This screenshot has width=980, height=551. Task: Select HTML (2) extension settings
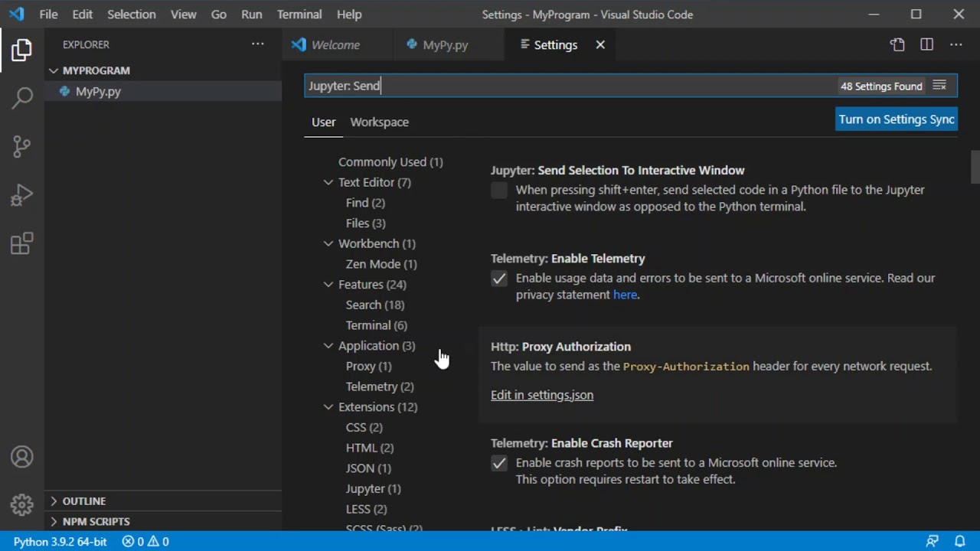[x=369, y=448]
